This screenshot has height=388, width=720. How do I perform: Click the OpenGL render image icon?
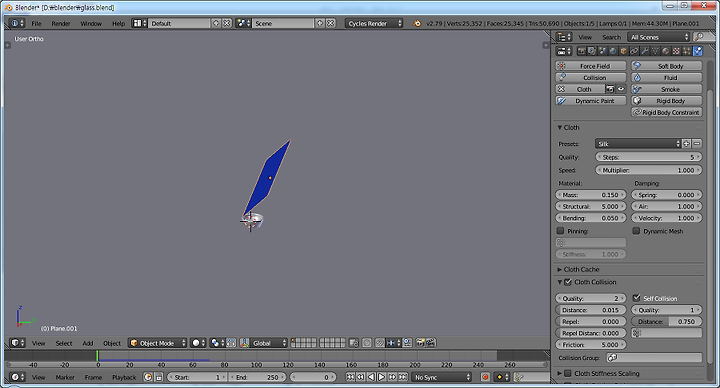coord(420,343)
